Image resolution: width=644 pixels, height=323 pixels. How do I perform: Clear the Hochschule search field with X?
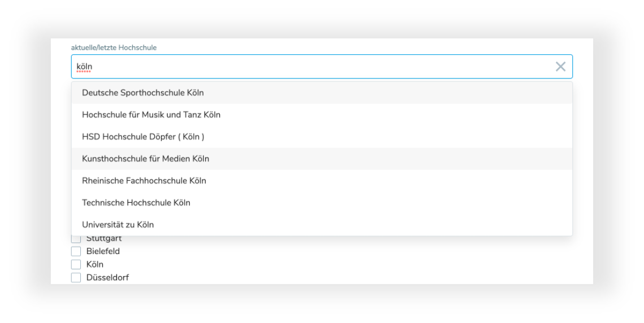click(x=560, y=67)
